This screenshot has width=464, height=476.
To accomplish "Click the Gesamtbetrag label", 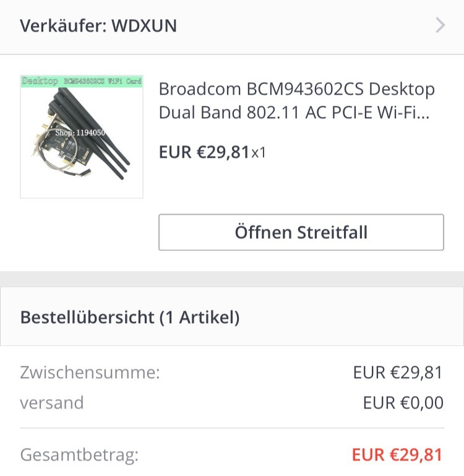I will [x=79, y=456].
